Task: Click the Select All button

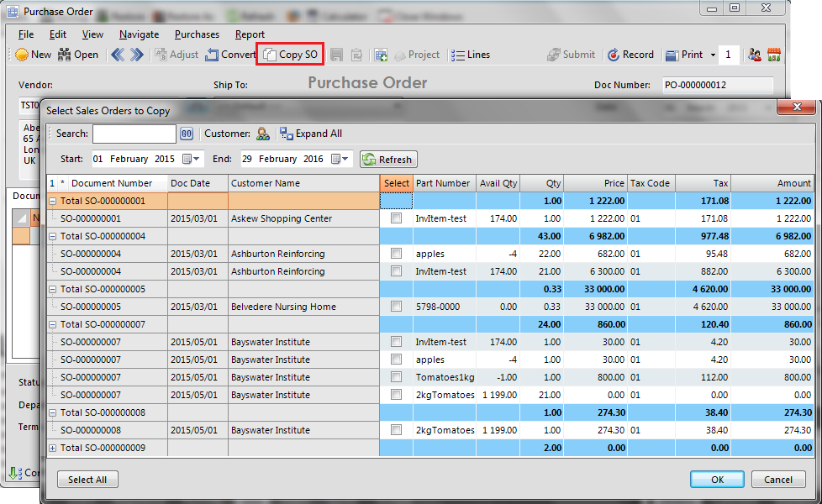Action: click(x=87, y=479)
